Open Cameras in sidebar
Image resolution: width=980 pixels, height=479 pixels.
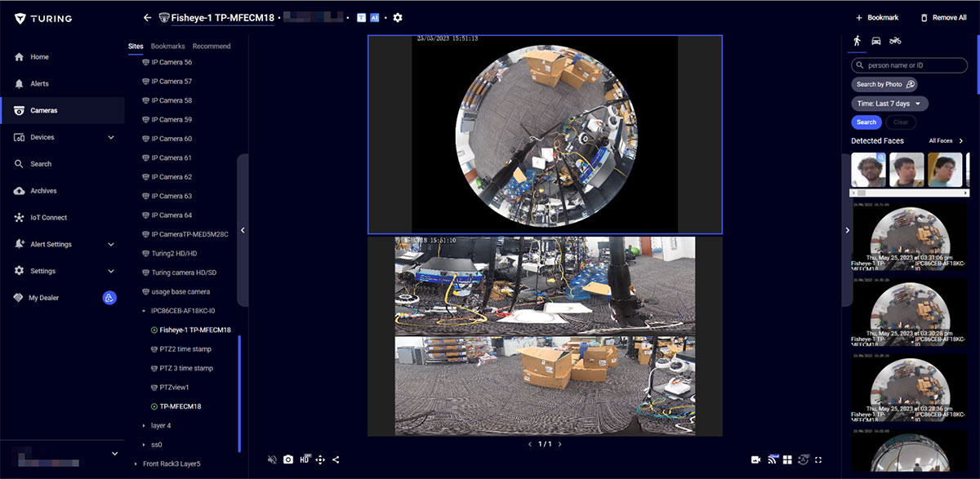click(x=62, y=110)
